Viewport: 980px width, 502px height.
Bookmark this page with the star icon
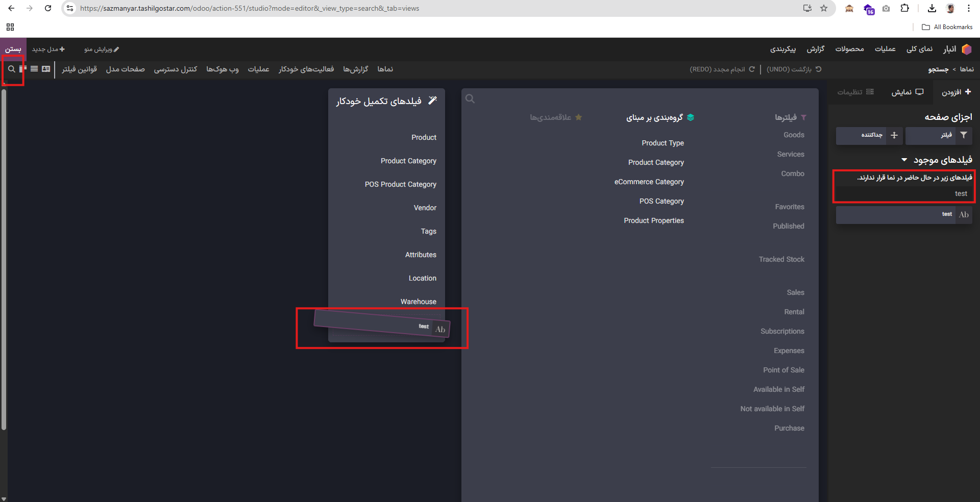[824, 8]
